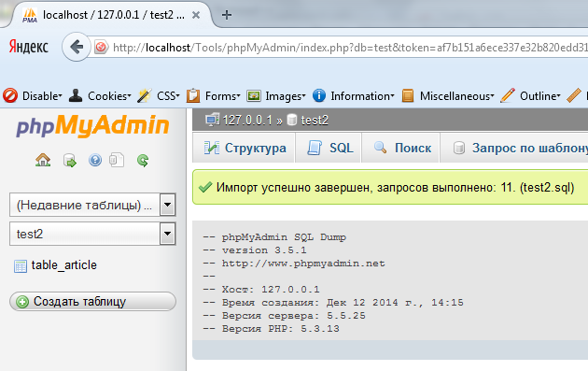Click the 'Версия сервера: 5.5.25' line
This screenshot has height=371, width=588.
(285, 316)
